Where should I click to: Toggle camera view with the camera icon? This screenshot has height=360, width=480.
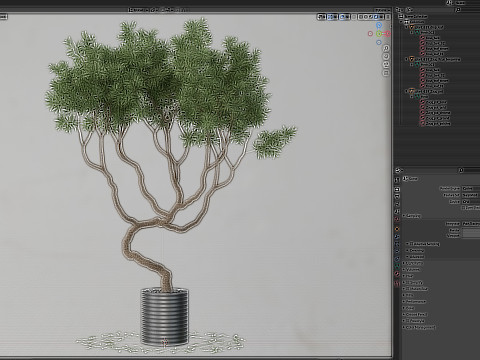coord(386,64)
